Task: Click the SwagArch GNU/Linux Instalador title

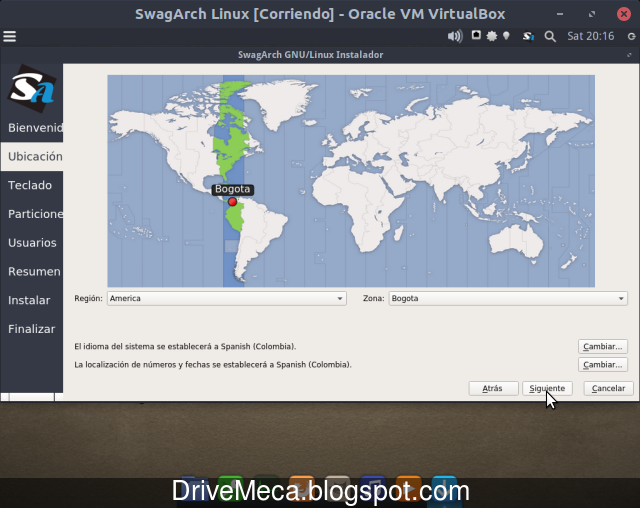Action: click(x=311, y=55)
